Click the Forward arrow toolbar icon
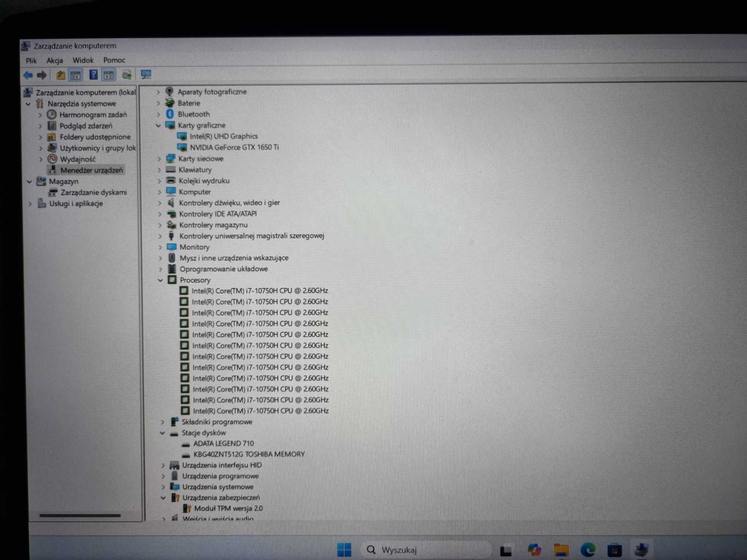The image size is (747, 560). click(x=42, y=75)
